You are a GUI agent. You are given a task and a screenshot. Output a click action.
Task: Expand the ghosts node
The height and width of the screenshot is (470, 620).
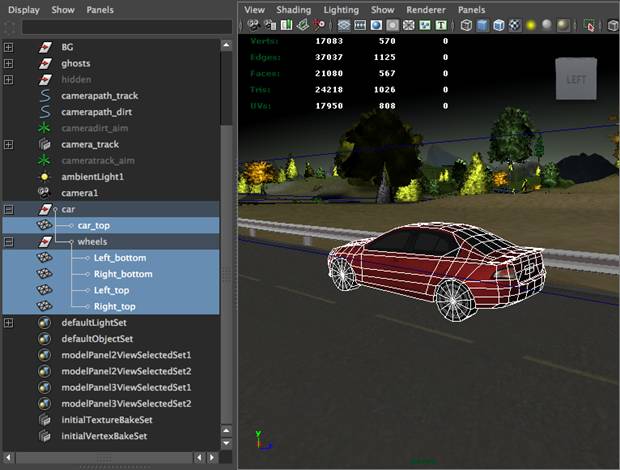8,63
